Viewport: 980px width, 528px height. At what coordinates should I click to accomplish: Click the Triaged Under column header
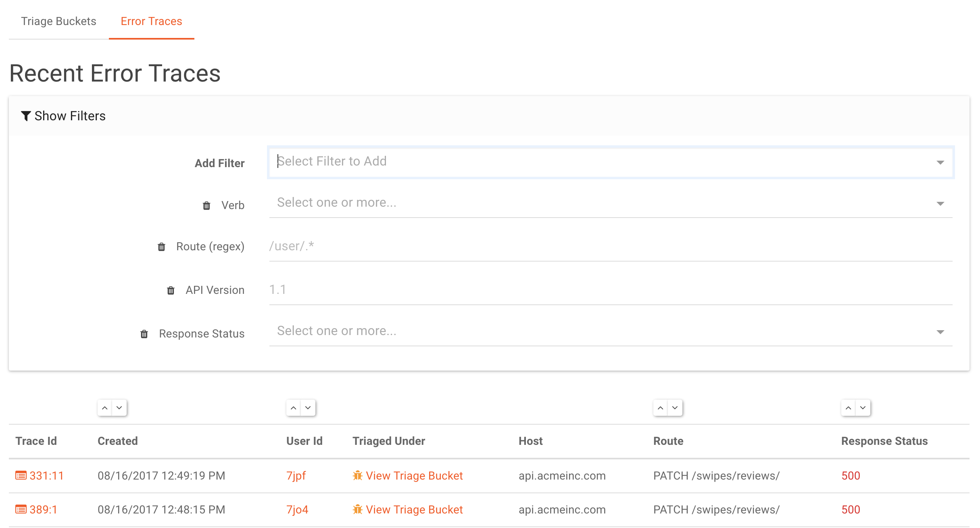[x=389, y=441]
